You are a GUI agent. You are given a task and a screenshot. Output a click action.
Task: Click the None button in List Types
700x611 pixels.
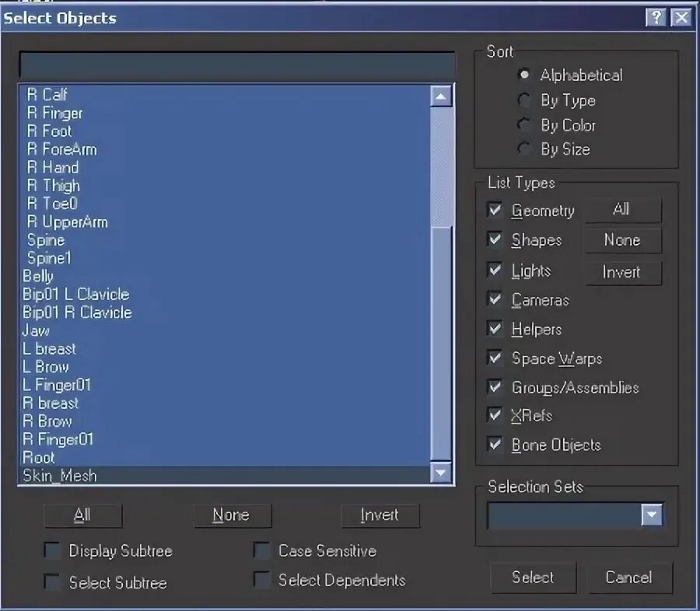click(x=623, y=240)
